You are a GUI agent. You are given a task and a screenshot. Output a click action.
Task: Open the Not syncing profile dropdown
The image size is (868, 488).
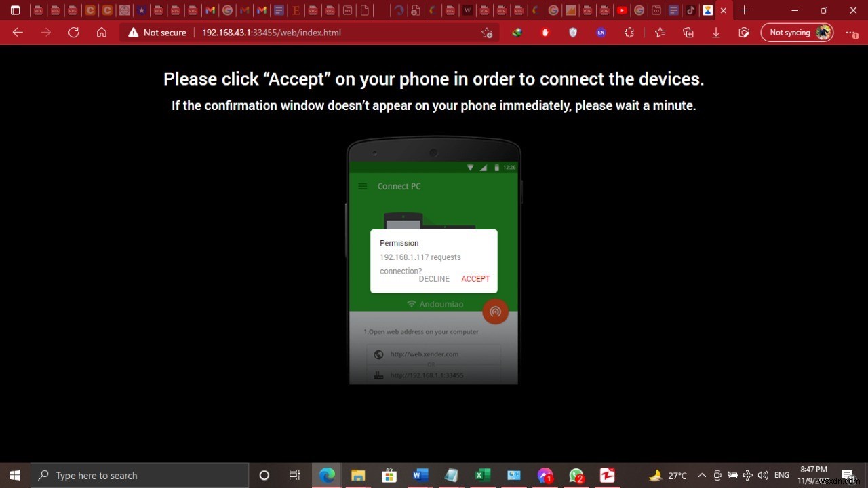click(x=797, y=32)
